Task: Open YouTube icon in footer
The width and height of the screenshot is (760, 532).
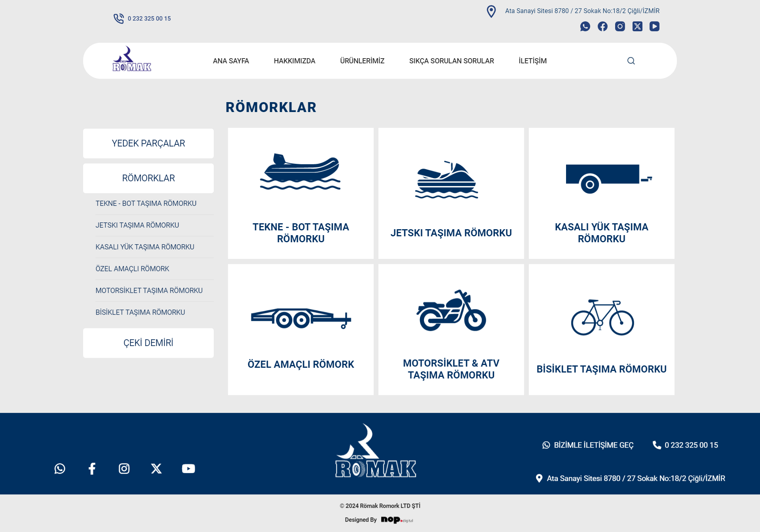Action: pos(188,469)
